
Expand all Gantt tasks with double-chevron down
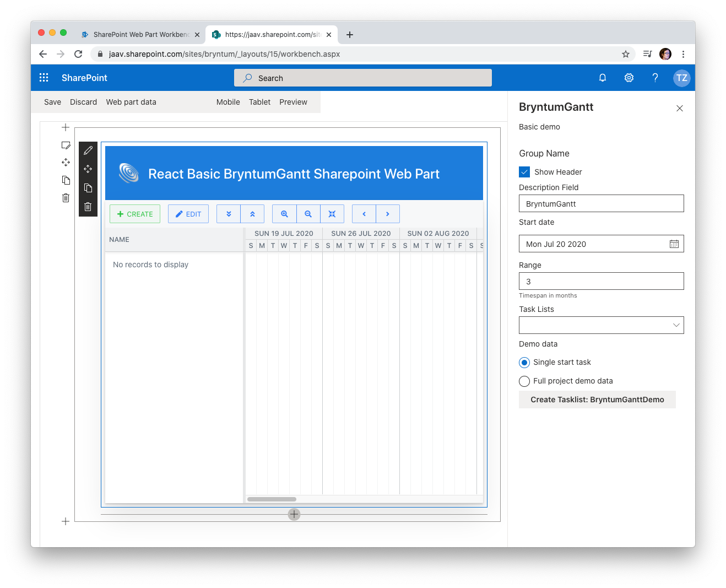229,214
